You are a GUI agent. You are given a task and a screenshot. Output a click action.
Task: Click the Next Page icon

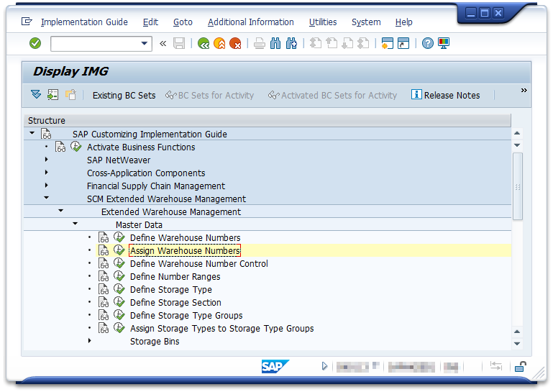[x=347, y=44]
